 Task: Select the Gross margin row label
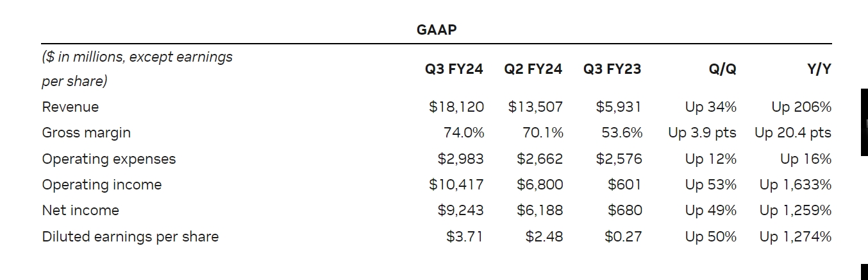coord(87,133)
